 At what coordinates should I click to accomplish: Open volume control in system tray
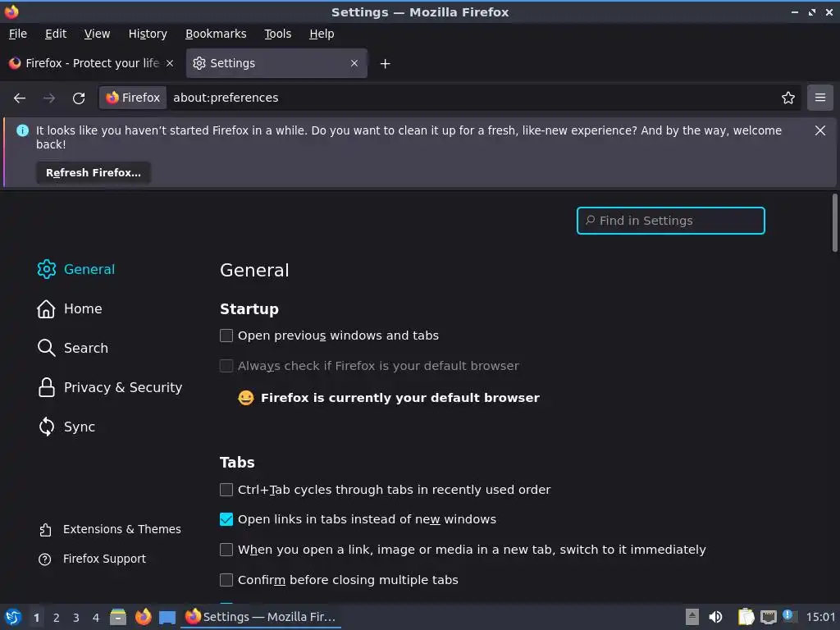tap(715, 617)
